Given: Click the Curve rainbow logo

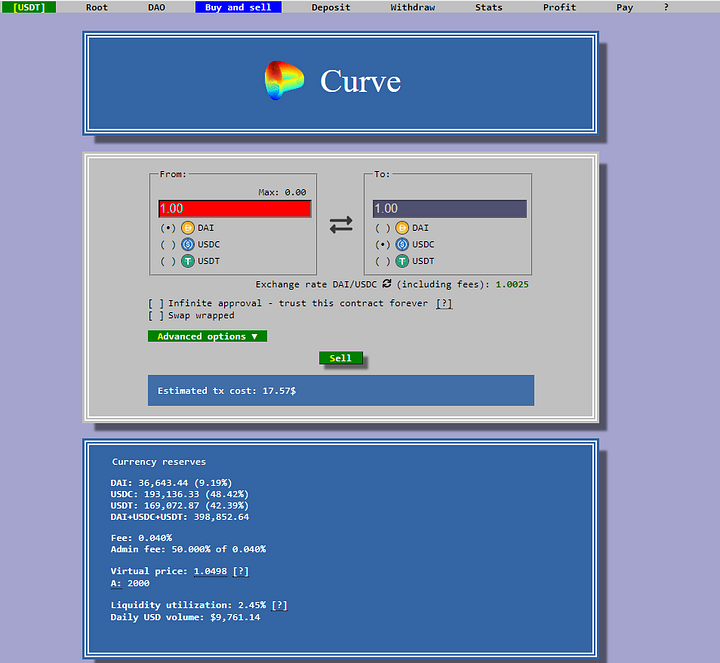Looking at the screenshot, I should [284, 80].
